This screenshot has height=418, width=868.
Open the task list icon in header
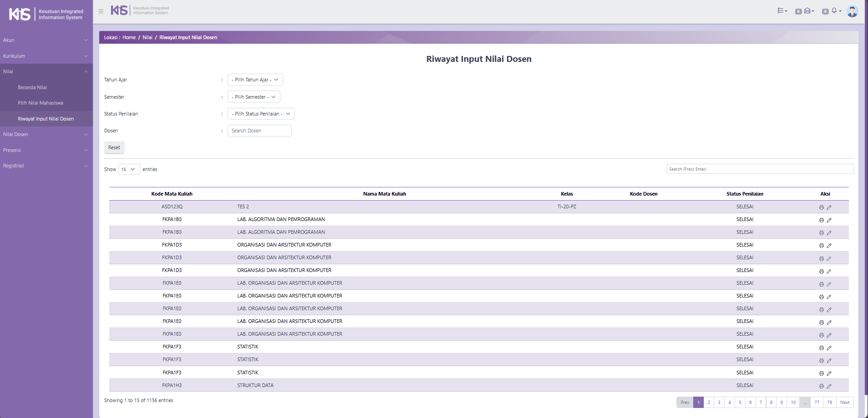tap(781, 11)
